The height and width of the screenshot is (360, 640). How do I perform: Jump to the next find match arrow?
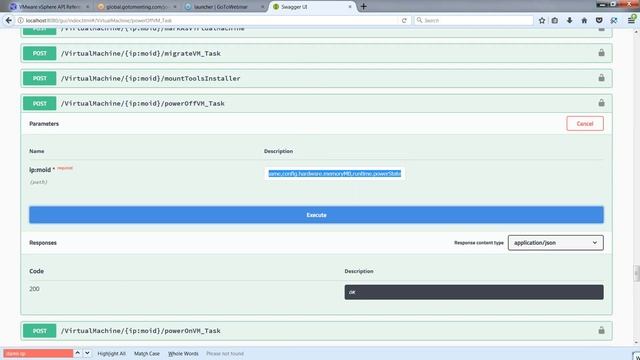[x=87, y=353]
